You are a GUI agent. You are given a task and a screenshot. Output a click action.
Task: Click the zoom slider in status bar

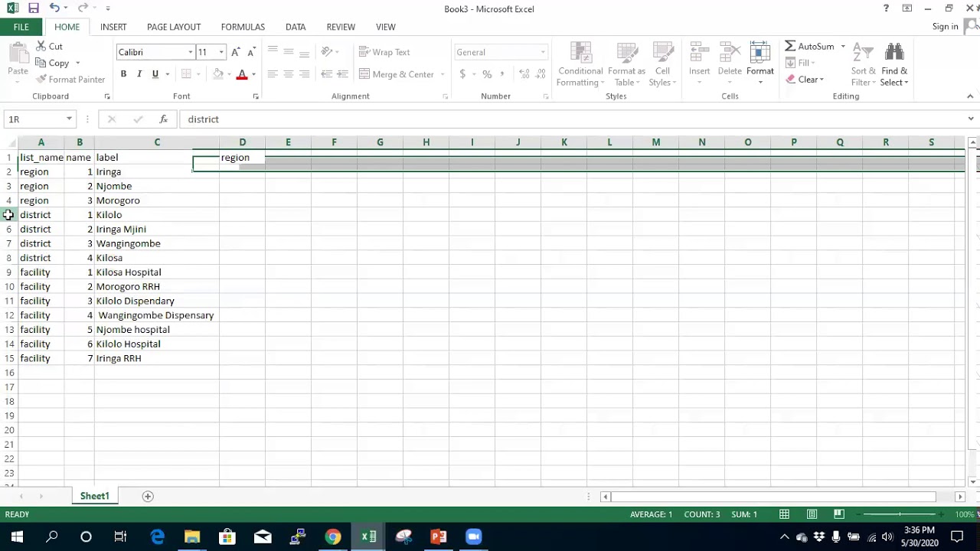[x=900, y=514]
